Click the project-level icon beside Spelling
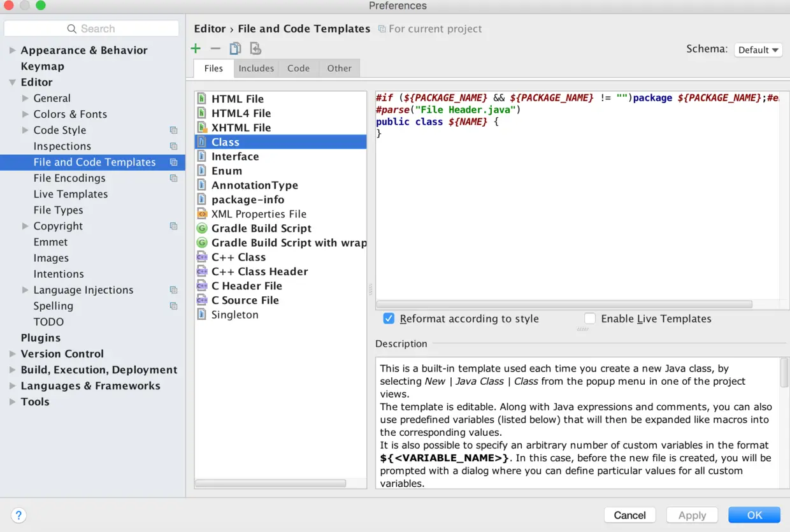Image resolution: width=790 pixels, height=532 pixels. 173,306
